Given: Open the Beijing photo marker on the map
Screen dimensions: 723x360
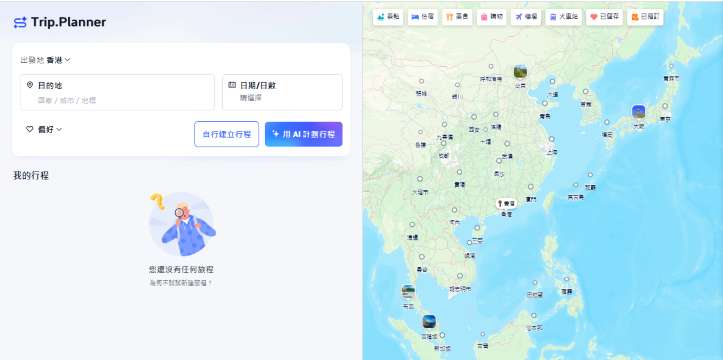Looking at the screenshot, I should (520, 71).
